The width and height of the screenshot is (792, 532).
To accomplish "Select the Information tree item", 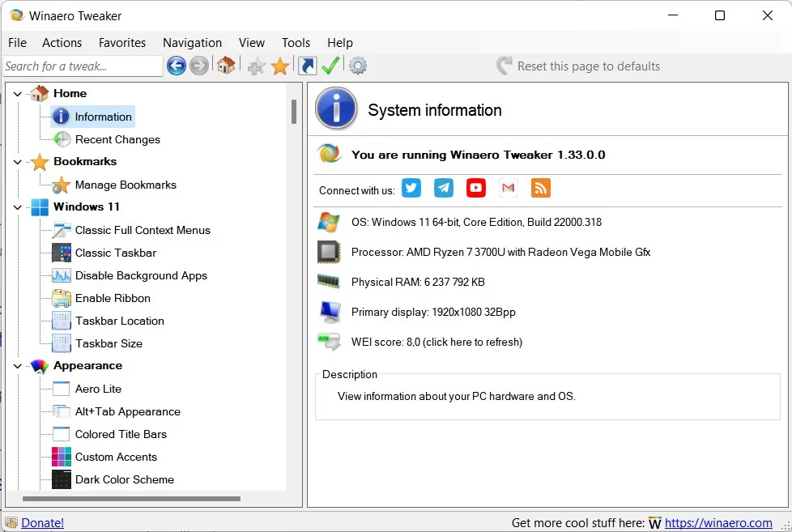I will tap(93, 117).
